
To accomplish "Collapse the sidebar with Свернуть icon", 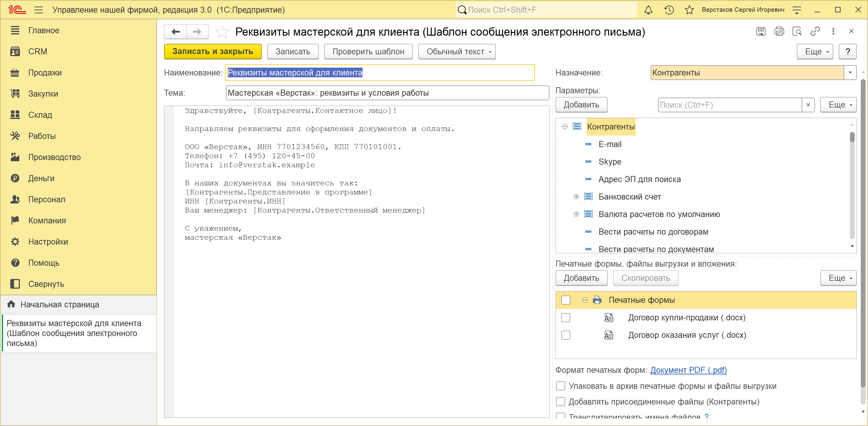I will (x=15, y=284).
